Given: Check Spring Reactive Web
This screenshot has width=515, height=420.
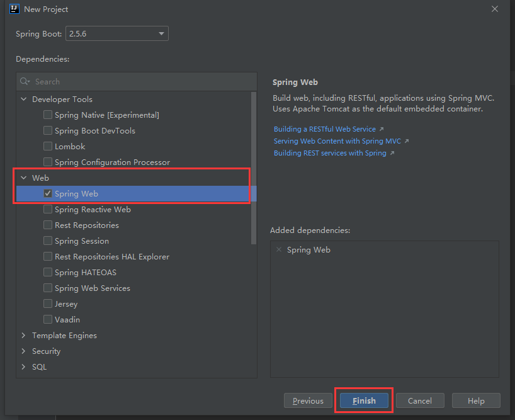Looking at the screenshot, I should (x=48, y=209).
